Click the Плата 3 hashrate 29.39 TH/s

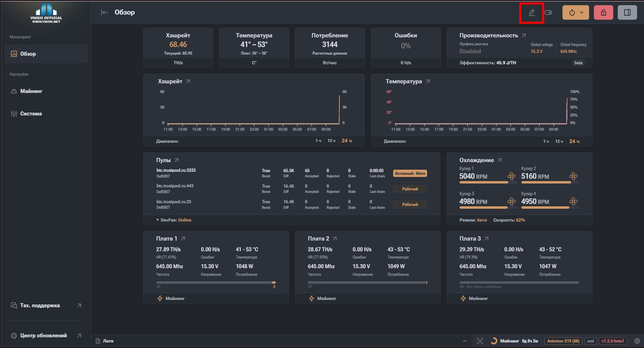[472, 250]
